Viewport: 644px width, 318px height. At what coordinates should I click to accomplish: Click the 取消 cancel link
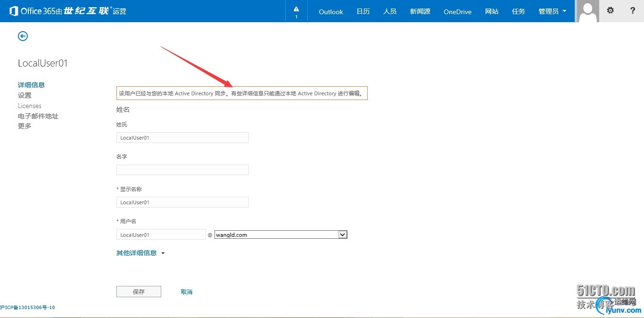[x=187, y=292]
